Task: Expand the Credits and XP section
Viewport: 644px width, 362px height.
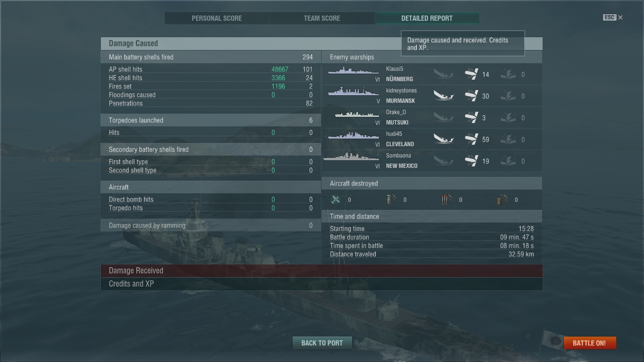Action: click(x=322, y=284)
